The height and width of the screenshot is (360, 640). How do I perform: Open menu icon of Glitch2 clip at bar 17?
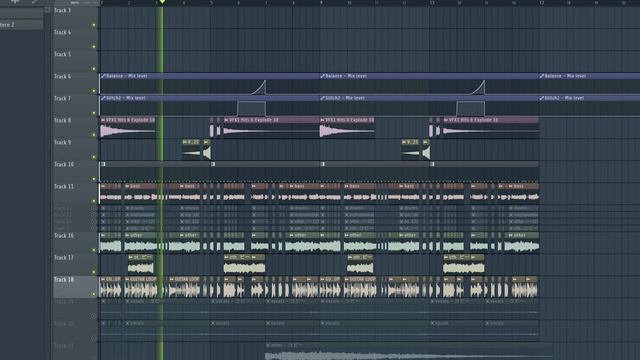click(x=542, y=98)
